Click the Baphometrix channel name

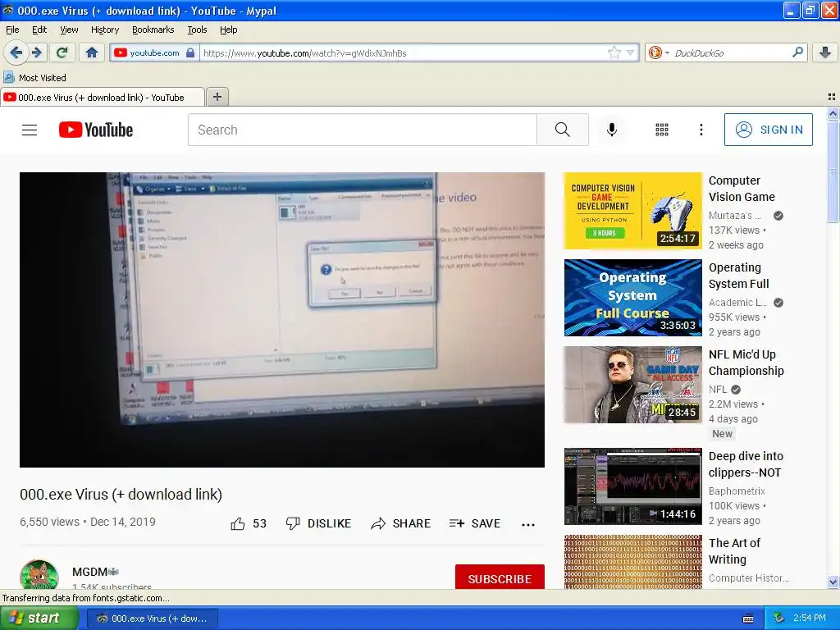point(737,491)
